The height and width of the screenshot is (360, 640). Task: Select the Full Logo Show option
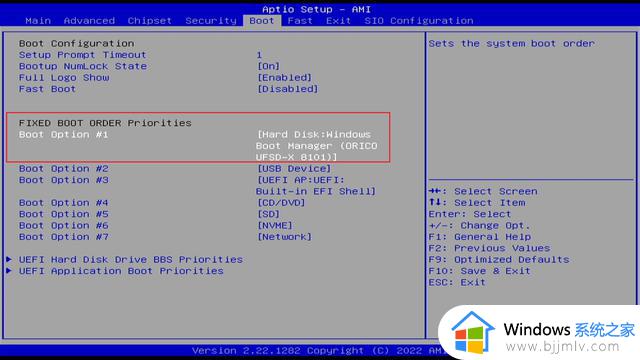click(x=64, y=78)
